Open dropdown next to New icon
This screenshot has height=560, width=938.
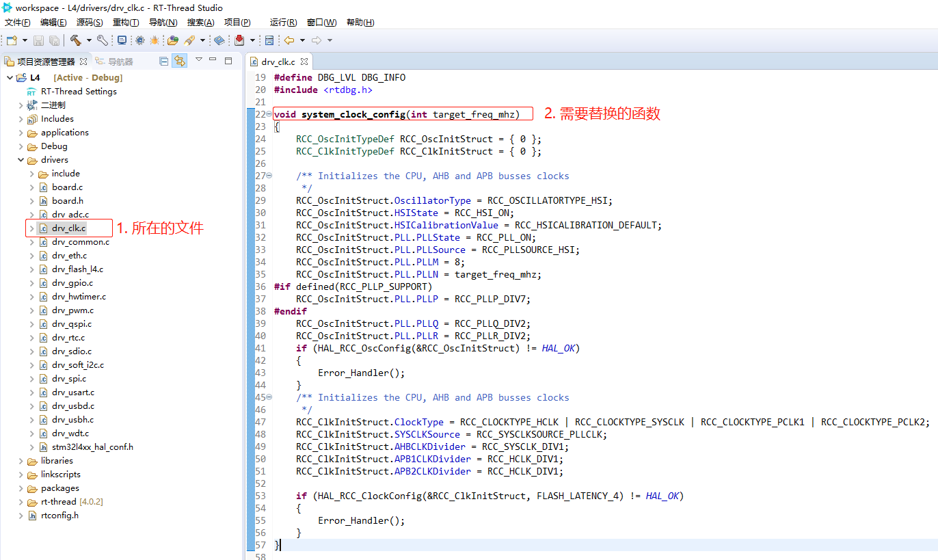25,40
